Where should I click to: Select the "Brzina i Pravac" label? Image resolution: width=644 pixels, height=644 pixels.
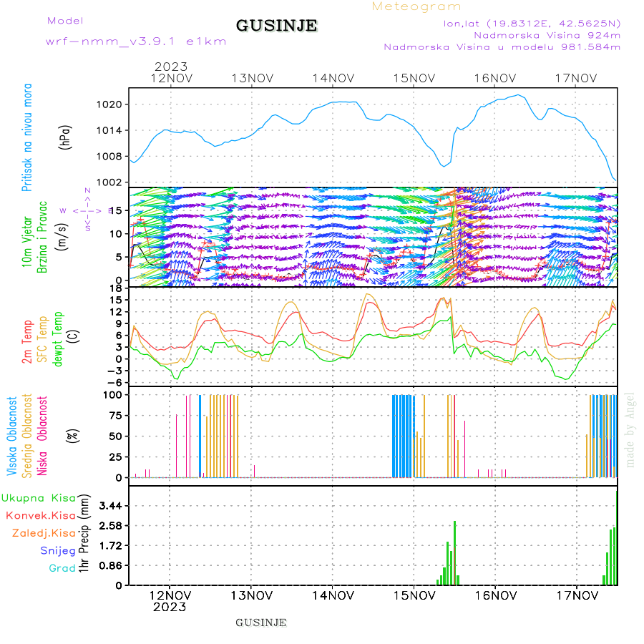tap(42, 237)
